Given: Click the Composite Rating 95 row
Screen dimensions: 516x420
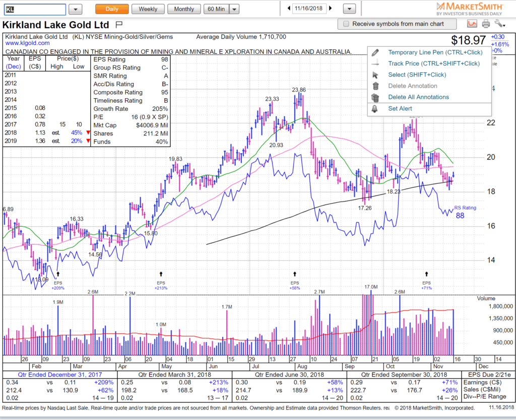Looking at the screenshot, I should click(x=131, y=93).
